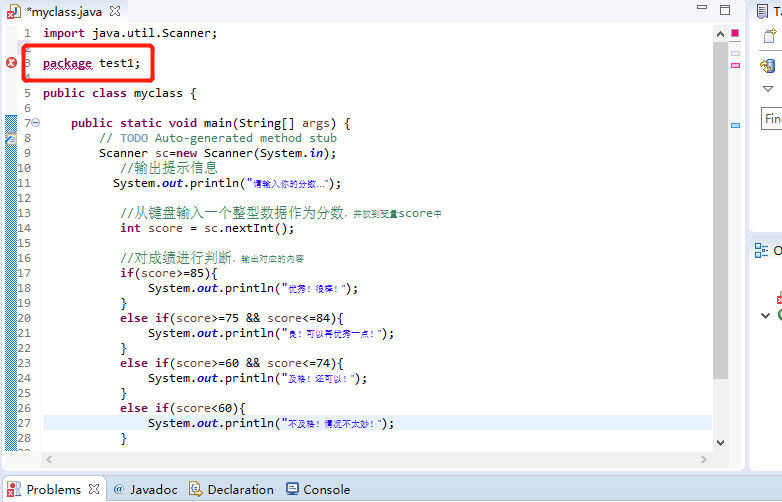Click into the Find field in the Task List
This screenshot has height=502, width=782.
point(772,119)
